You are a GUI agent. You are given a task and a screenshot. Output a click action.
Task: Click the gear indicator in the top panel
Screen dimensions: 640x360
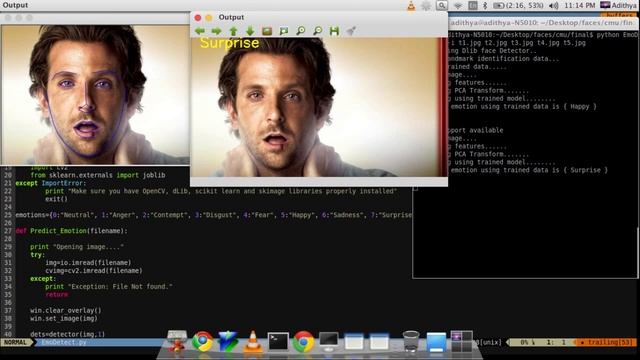click(x=426, y=6)
